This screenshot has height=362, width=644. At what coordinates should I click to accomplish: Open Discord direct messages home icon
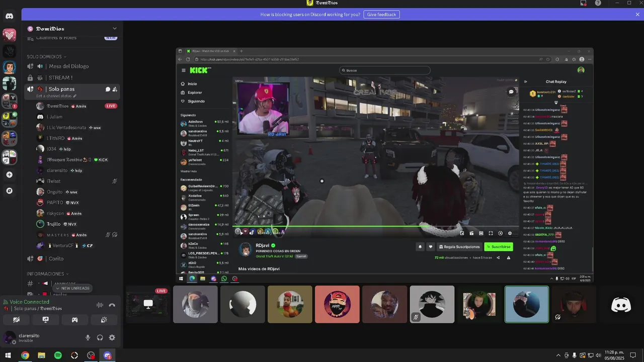[x=9, y=16]
